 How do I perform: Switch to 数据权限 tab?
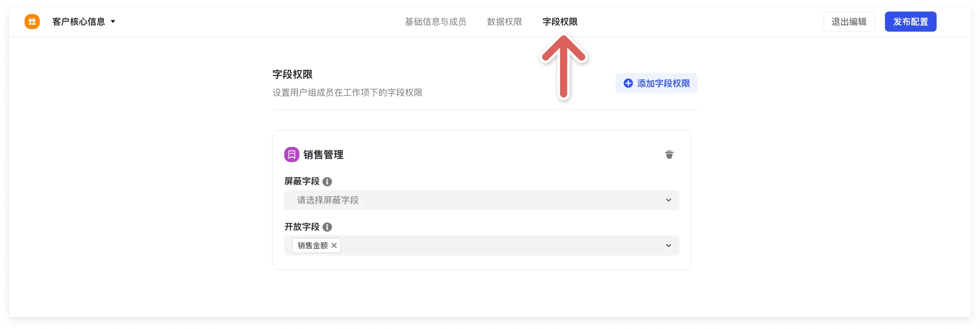point(504,22)
